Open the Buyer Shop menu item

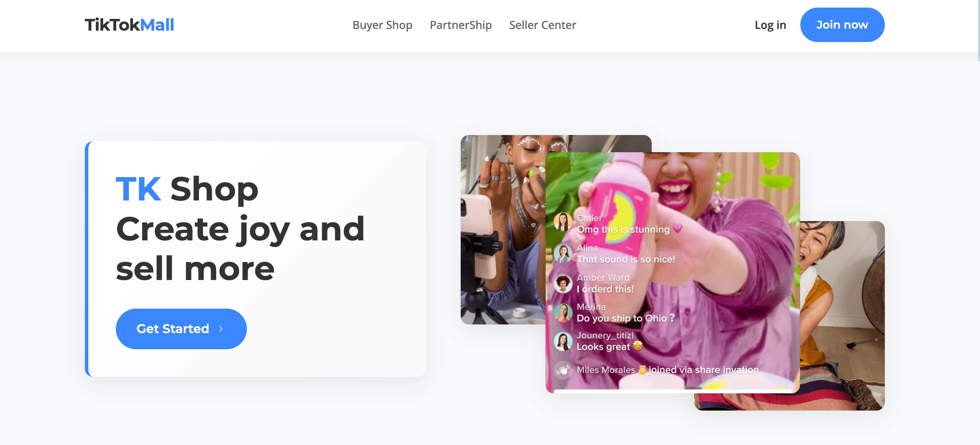click(x=382, y=25)
